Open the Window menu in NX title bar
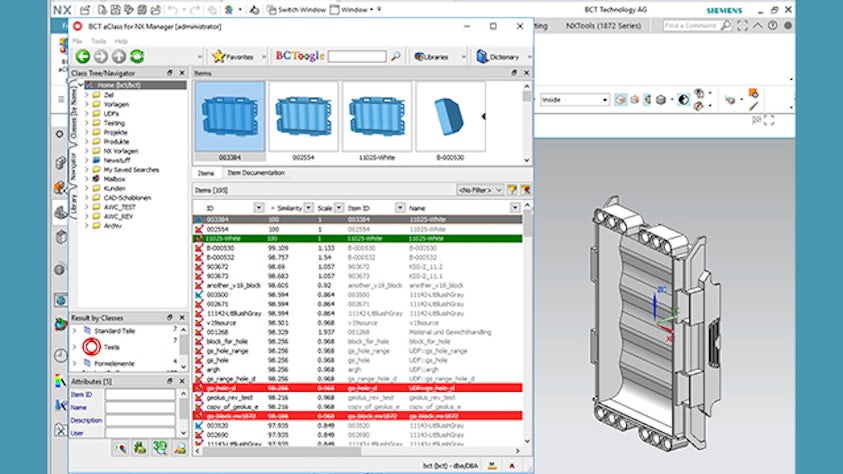Viewport: 843px width, 474px height. pyautogui.click(x=352, y=10)
